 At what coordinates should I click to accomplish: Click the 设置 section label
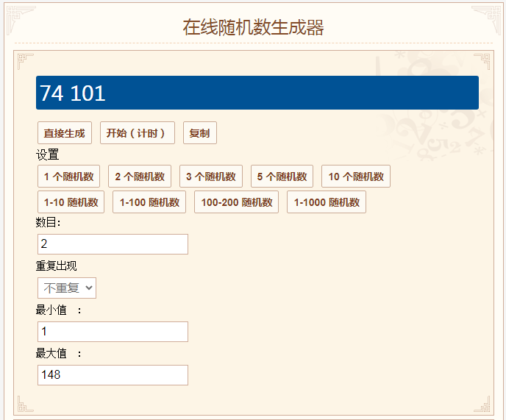47,154
